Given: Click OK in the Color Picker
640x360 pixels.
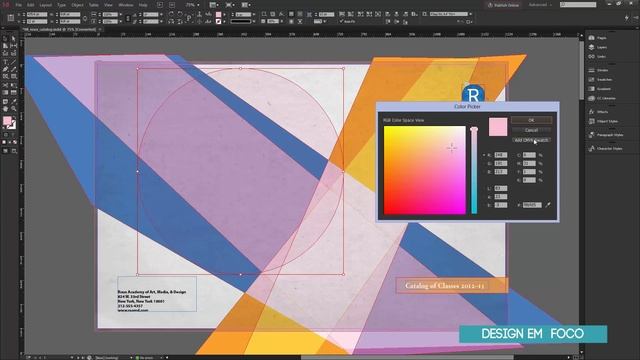Looking at the screenshot, I should pyautogui.click(x=531, y=120).
